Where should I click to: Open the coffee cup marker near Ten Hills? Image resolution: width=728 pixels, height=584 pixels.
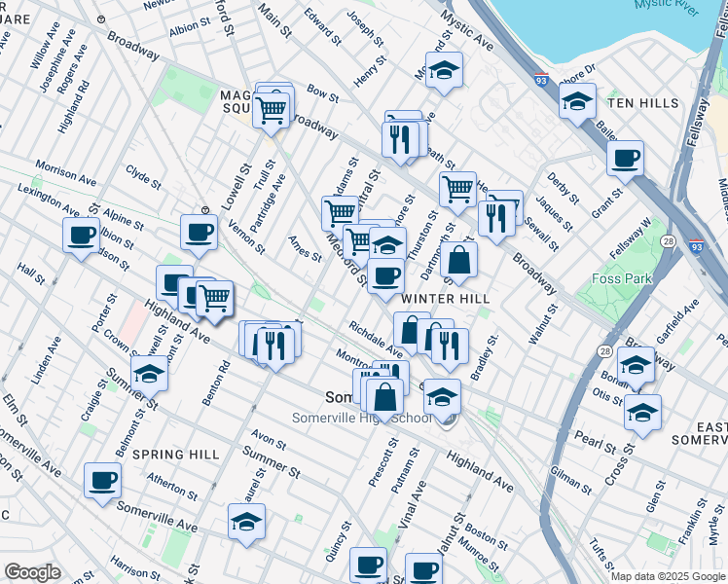[x=625, y=158]
